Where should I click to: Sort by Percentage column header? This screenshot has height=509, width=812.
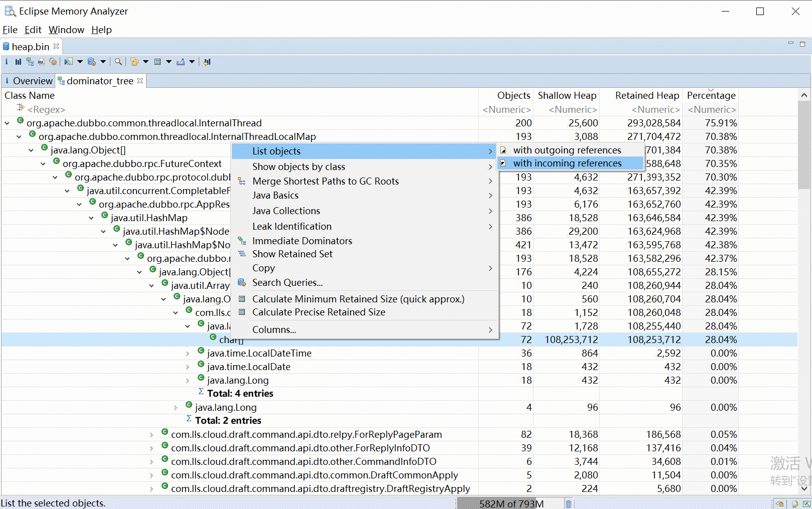point(711,95)
